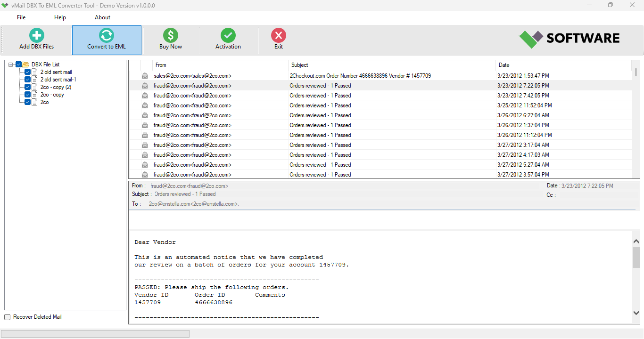Click the Add DBX Files icon
The image size is (644, 339).
[x=36, y=35]
